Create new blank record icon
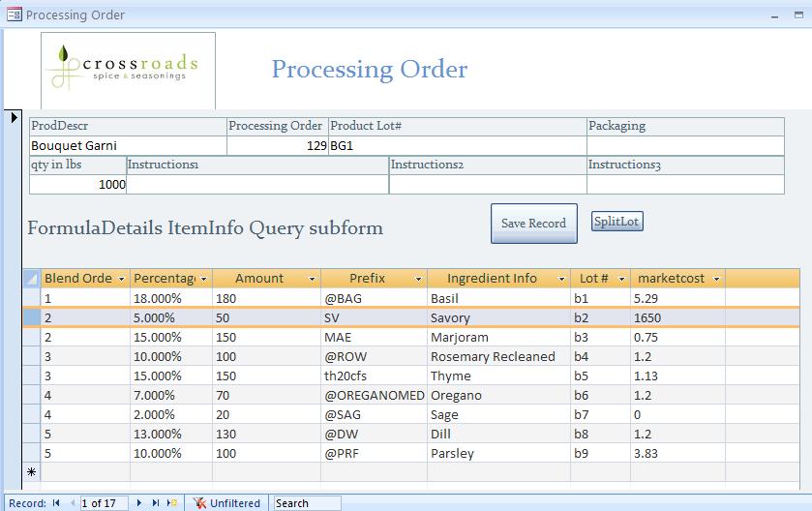The image size is (812, 511). point(171,503)
